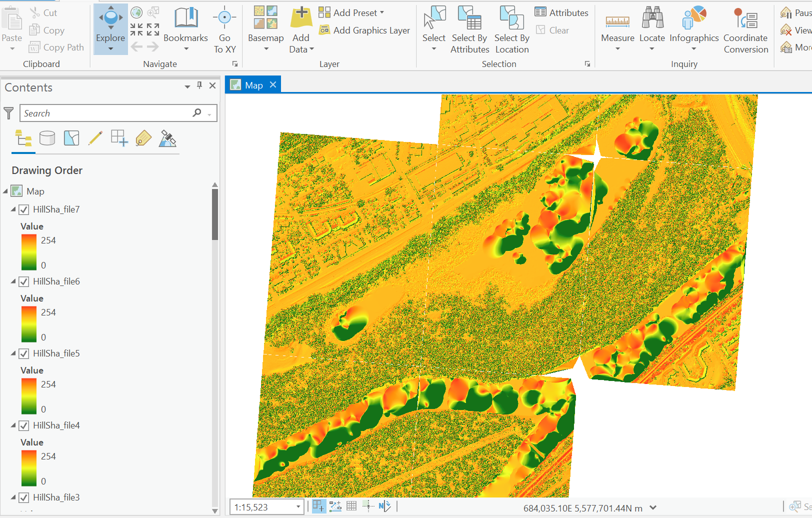Click the HillSha_file5 color ramp
The height and width of the screenshot is (518, 812).
28,396
